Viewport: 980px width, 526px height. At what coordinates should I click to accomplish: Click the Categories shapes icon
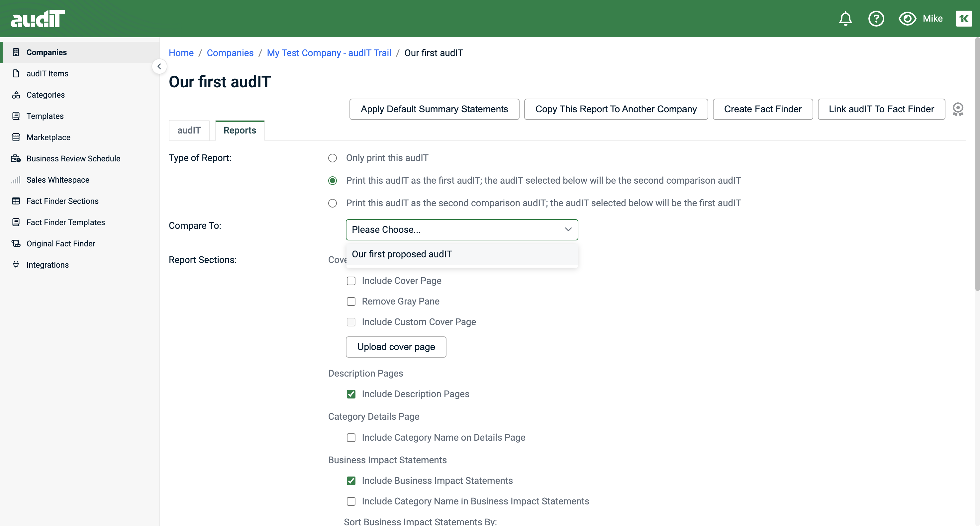[x=16, y=95]
